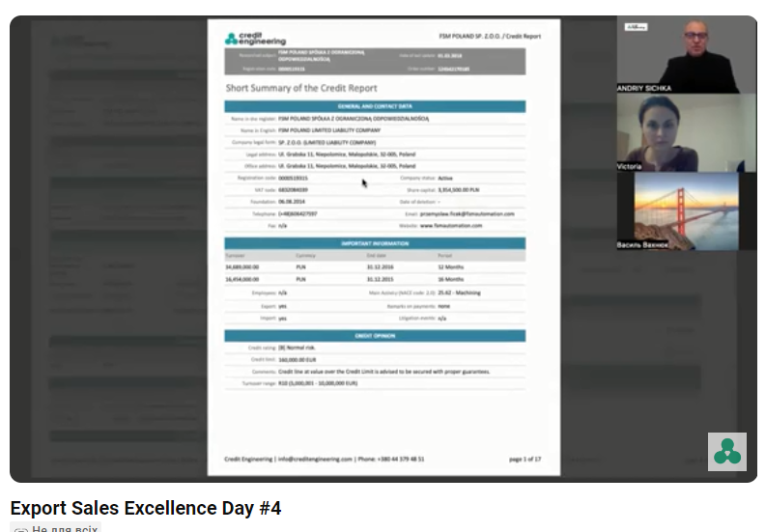766x532 pixels.
Task: Click the '160,000.00 EUR' credit limit value
Action: tap(297, 359)
